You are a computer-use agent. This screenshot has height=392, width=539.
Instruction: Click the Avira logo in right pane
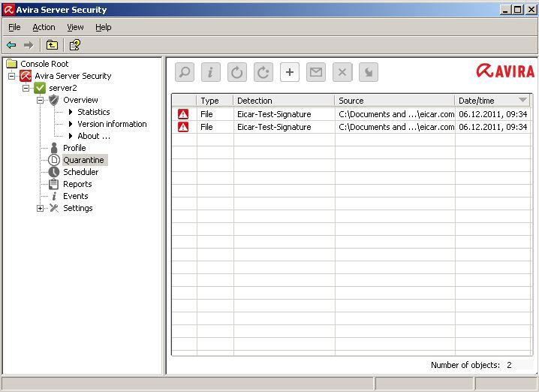505,71
